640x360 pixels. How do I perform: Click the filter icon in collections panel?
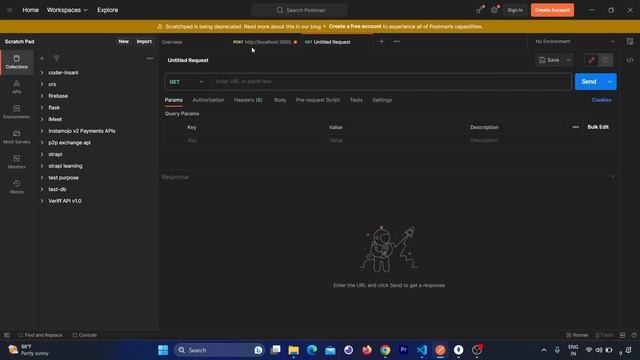tap(57, 59)
